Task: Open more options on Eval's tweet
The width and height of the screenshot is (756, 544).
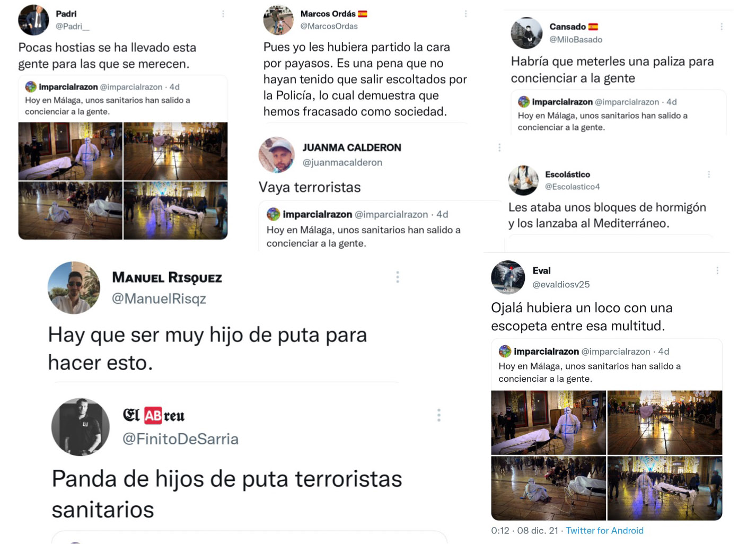Action: (x=717, y=270)
